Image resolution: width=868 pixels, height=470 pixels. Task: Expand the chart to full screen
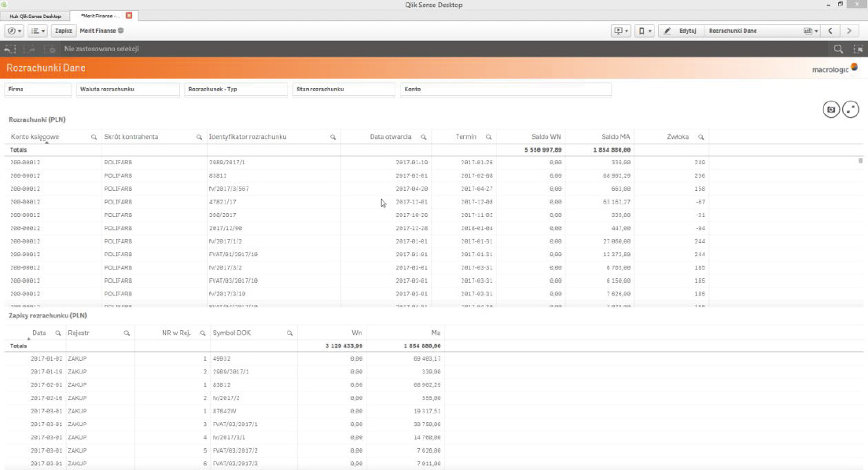tap(851, 109)
